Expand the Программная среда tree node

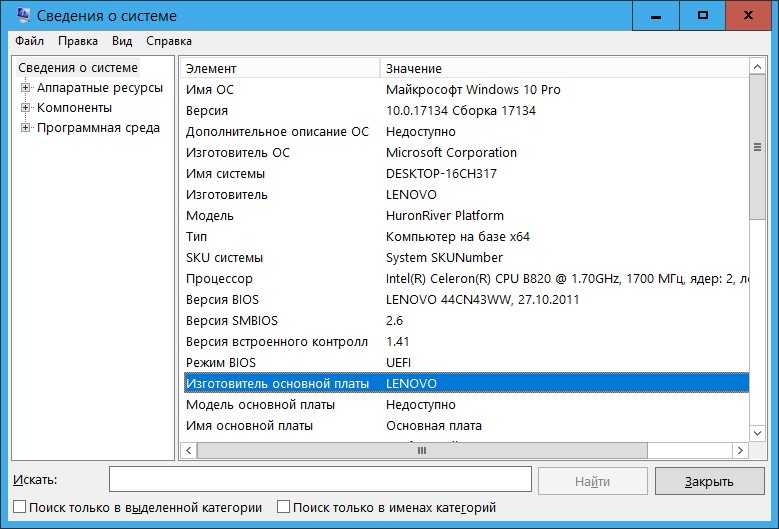pyautogui.click(x=25, y=128)
